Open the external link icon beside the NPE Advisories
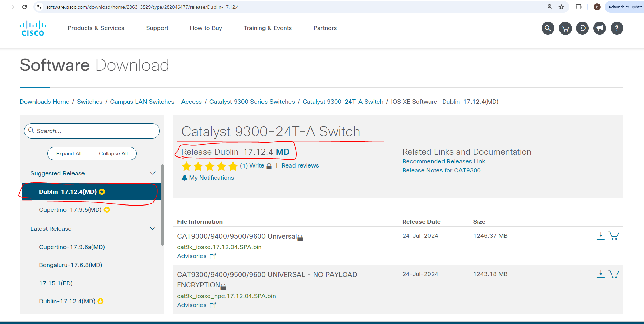 [x=213, y=305]
